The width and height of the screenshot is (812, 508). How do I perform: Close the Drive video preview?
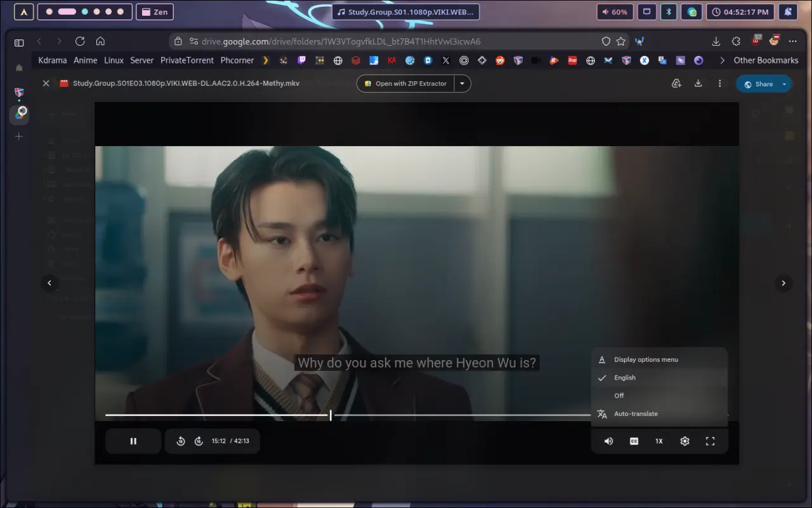pyautogui.click(x=46, y=83)
